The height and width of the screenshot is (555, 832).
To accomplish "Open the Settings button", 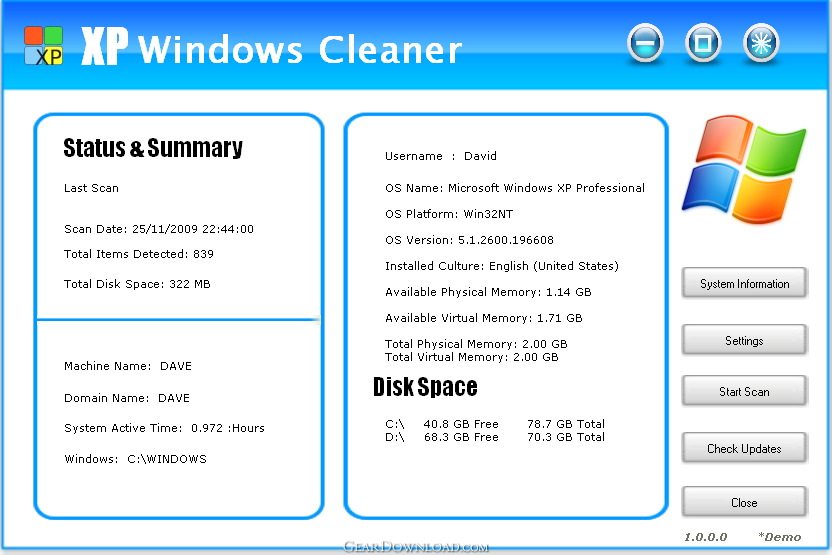I will (744, 340).
